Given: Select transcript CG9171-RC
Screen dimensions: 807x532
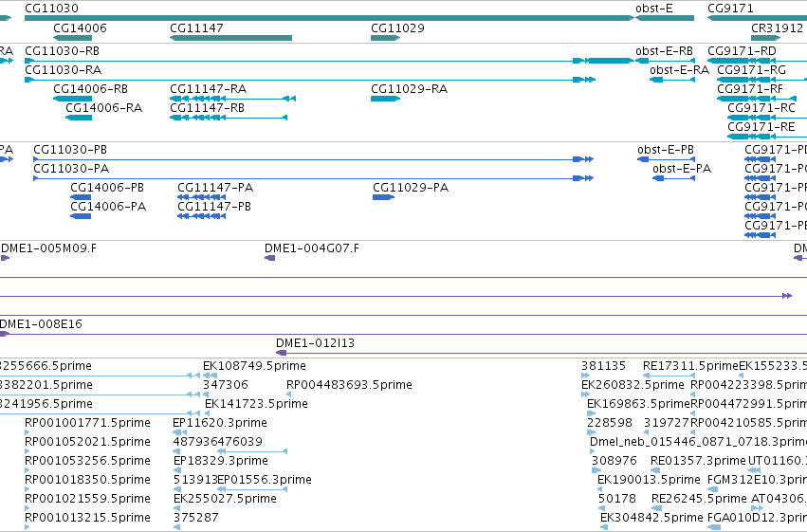Looking at the screenshot, I should 767,118.
